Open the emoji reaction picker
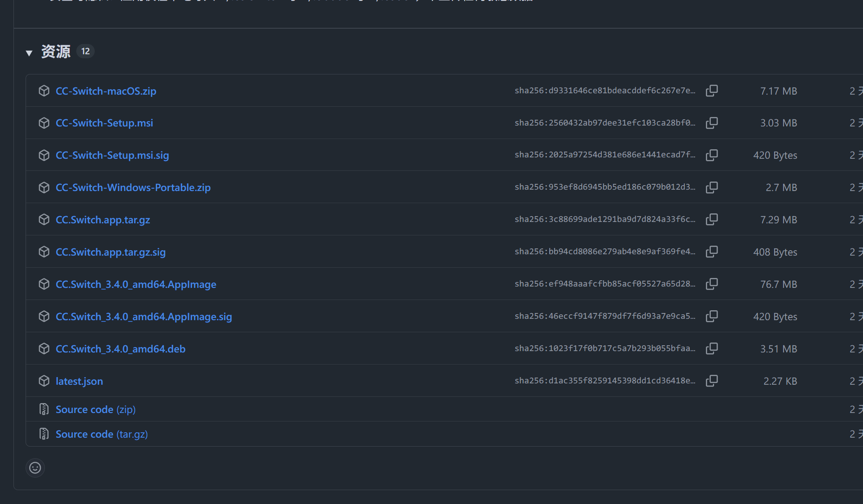 (35, 468)
